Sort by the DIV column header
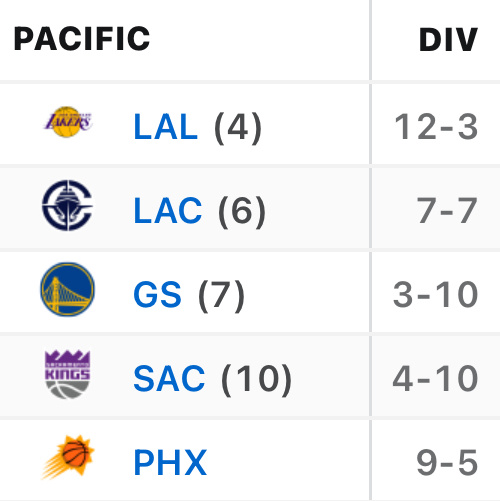The image size is (500, 501). point(448,40)
